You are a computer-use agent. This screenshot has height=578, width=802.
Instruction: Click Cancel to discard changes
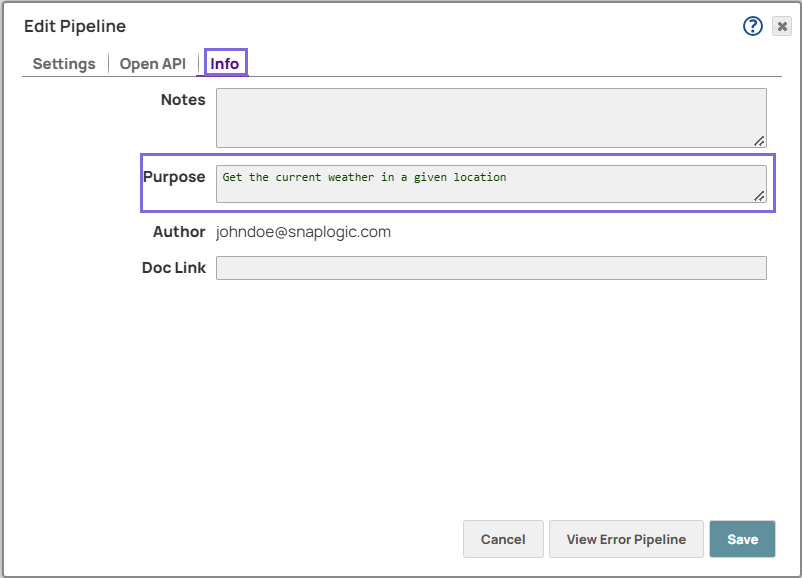tap(503, 539)
